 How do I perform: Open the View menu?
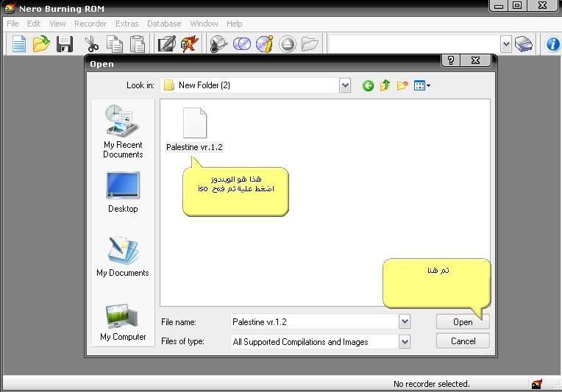coord(57,24)
